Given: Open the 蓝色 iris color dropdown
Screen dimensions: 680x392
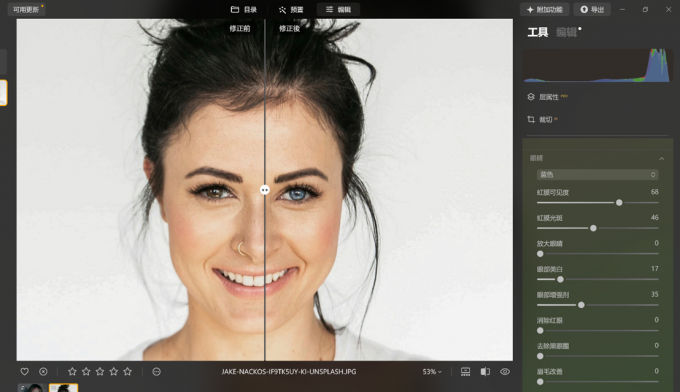Looking at the screenshot, I should pyautogui.click(x=598, y=174).
